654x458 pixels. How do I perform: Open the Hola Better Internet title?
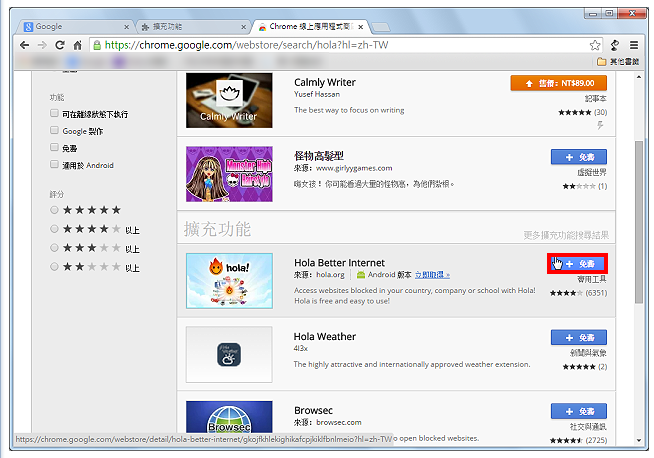pyautogui.click(x=340, y=263)
